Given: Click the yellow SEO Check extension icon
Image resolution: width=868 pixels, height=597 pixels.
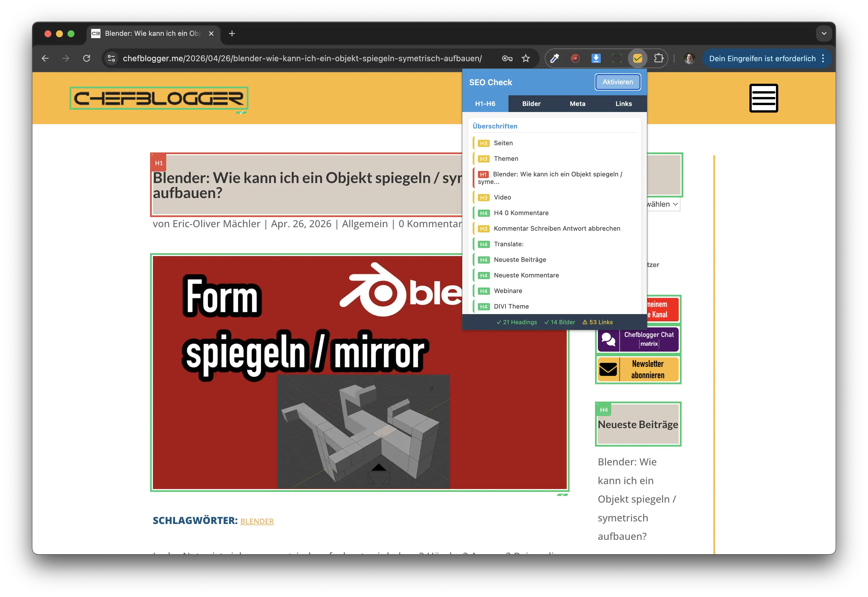Looking at the screenshot, I should pos(637,58).
